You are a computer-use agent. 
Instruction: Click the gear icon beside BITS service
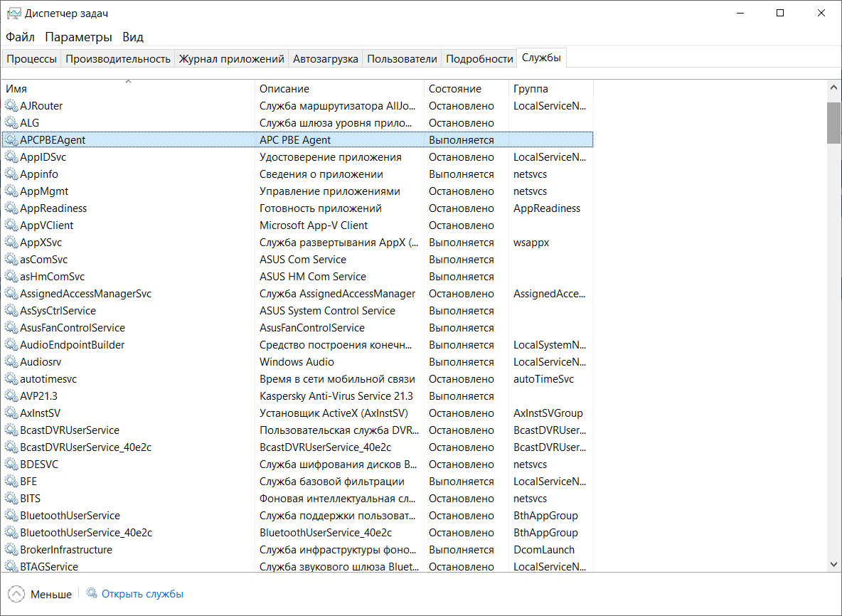click(11, 498)
